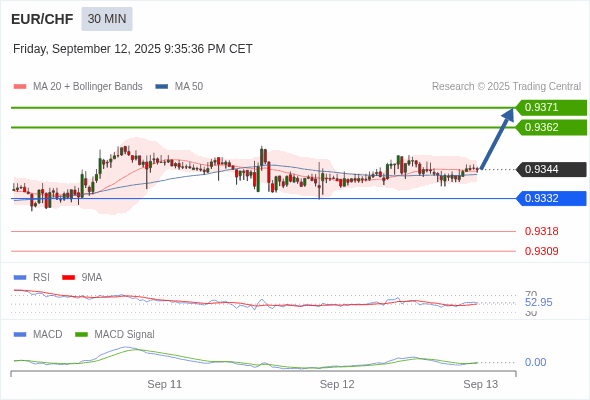Open the Research Trading Central copyright text
The width and height of the screenshot is (590, 400).
pyautogui.click(x=506, y=87)
